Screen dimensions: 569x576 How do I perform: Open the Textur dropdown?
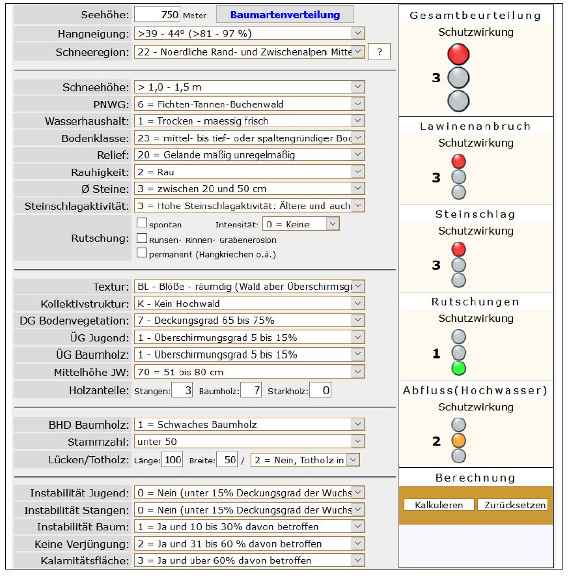point(249,286)
